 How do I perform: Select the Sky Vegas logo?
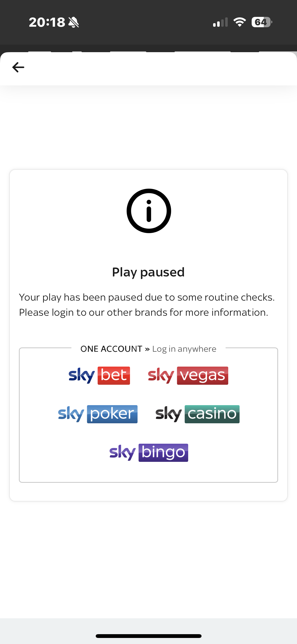point(188,375)
